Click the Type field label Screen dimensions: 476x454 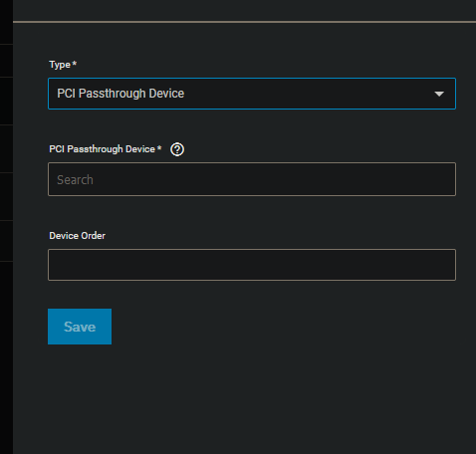[60, 65]
